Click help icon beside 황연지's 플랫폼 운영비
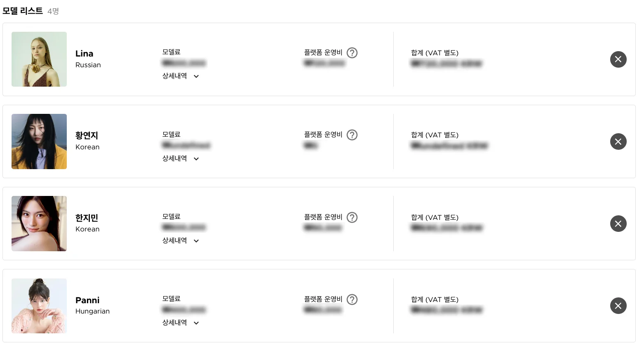This screenshot has height=349, width=644. click(x=352, y=135)
